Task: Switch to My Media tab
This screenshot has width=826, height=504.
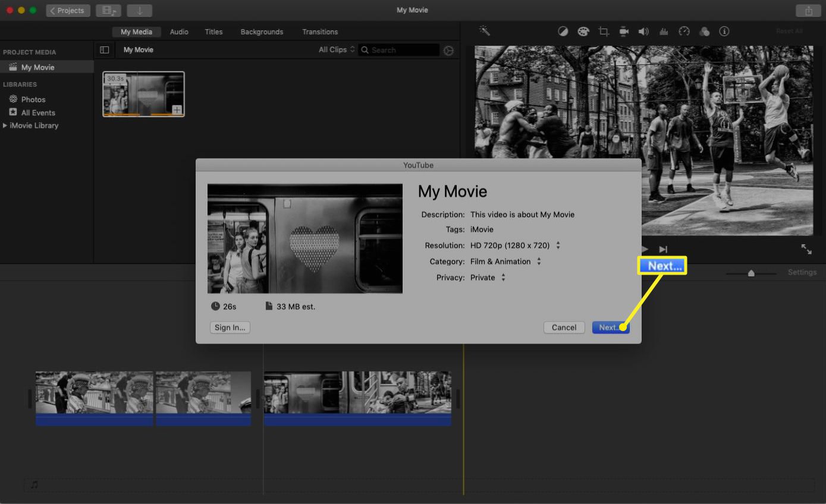Action: tap(136, 32)
